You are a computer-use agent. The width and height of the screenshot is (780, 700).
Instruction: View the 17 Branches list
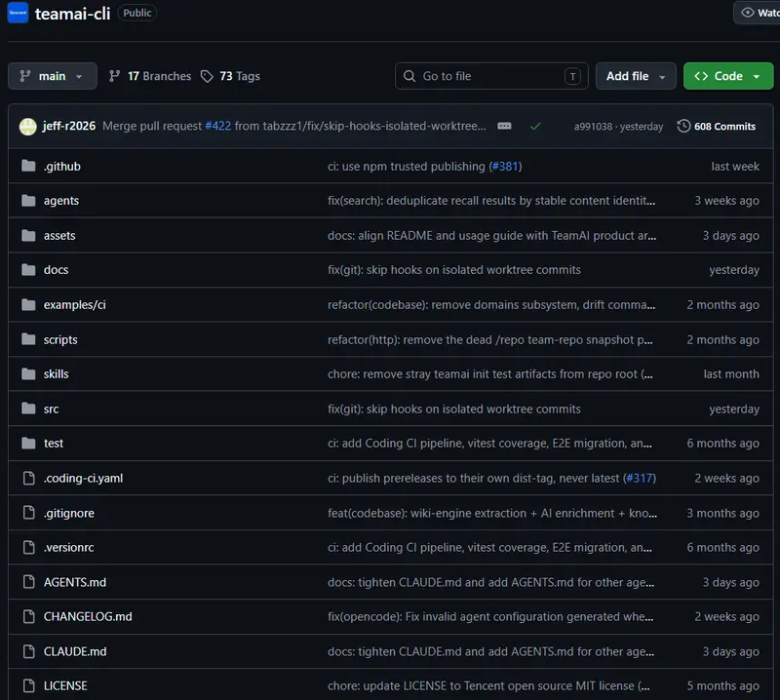point(150,76)
